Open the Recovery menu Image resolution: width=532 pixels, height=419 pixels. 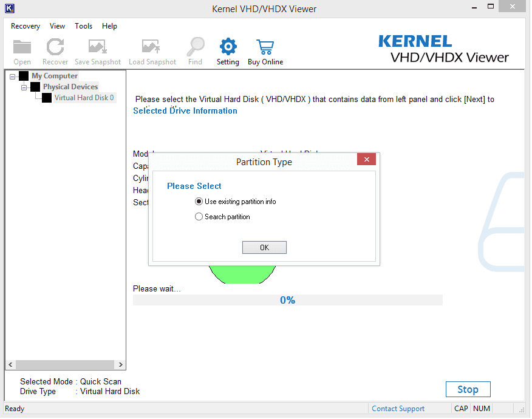point(26,26)
